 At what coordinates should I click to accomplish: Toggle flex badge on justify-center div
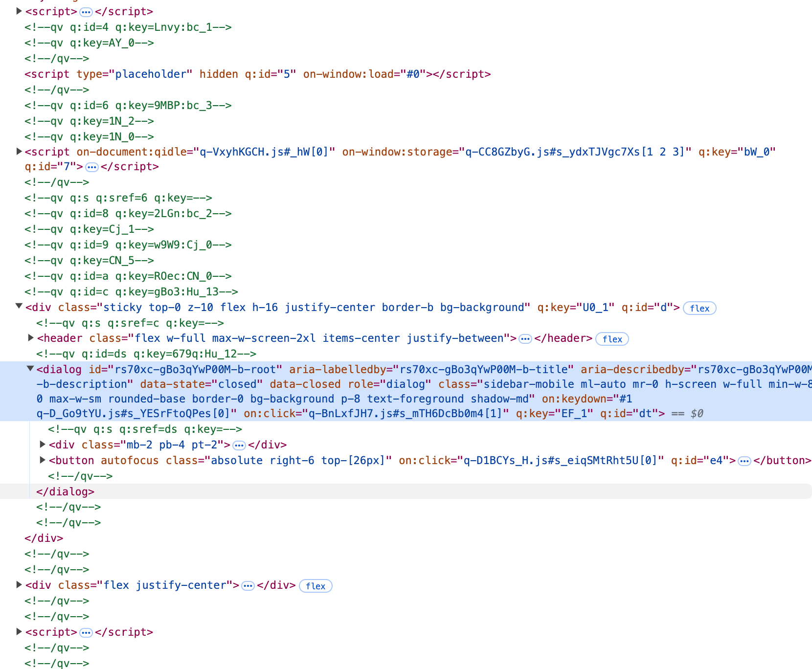pos(316,586)
